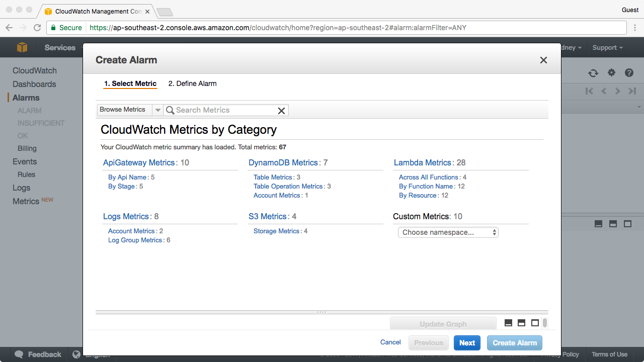The image size is (644, 362).
Task: Open ApiGateway Metrics category
Action: 139,162
